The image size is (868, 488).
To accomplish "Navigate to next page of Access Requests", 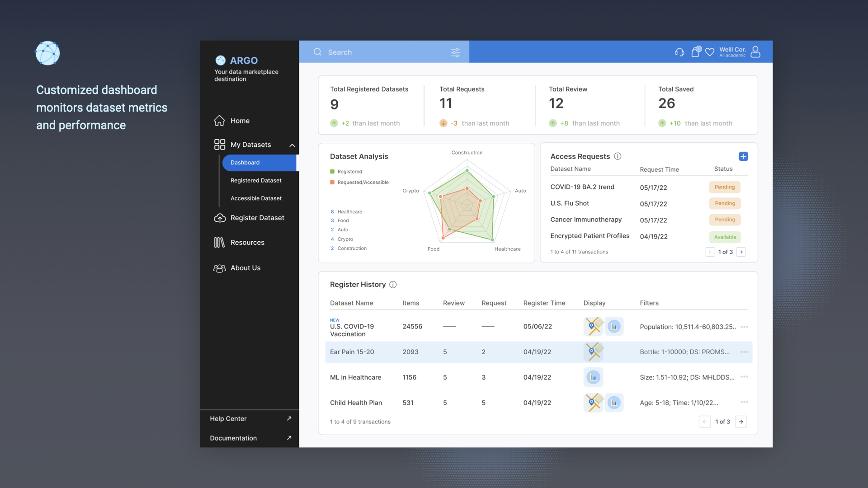I will coord(741,251).
